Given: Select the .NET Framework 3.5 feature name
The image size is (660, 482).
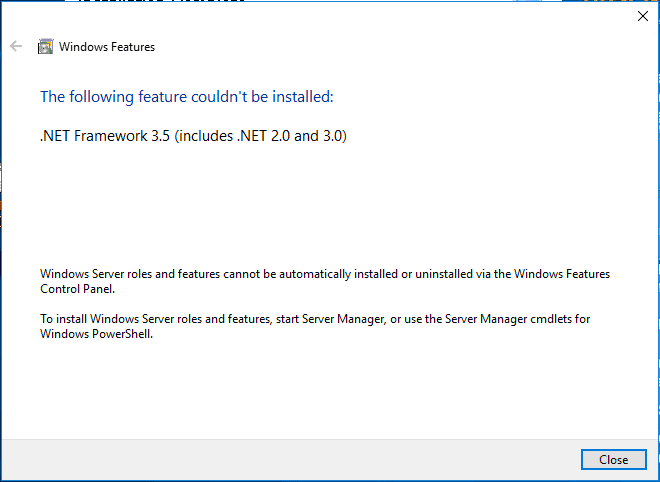Looking at the screenshot, I should (105, 136).
